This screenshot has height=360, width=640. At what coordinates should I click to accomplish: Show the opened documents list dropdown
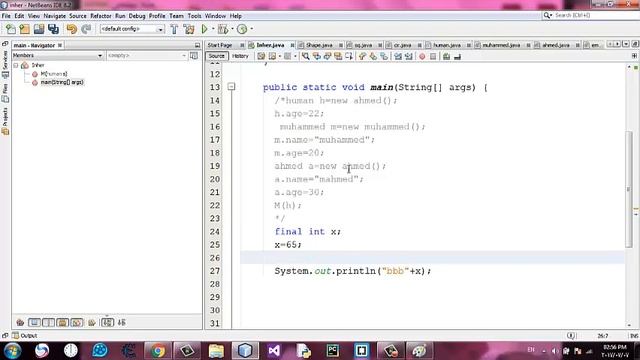625,44
